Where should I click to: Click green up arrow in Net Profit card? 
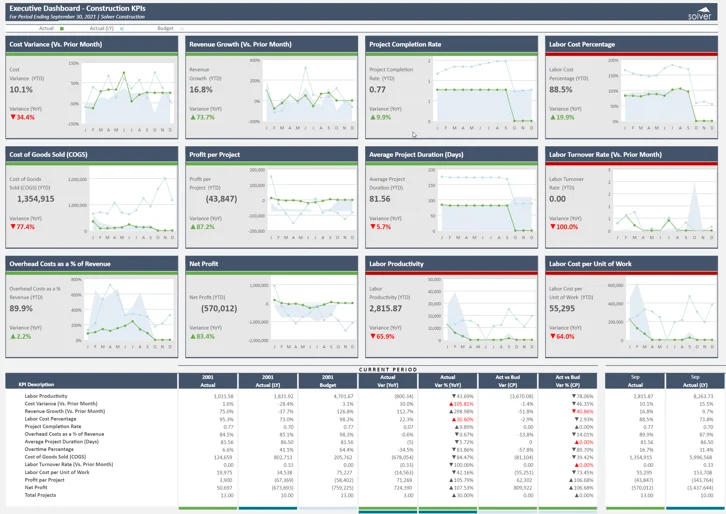(192, 337)
